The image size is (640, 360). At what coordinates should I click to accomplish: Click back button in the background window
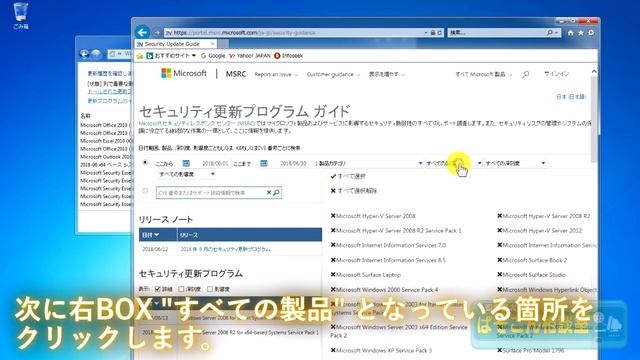pos(84,53)
